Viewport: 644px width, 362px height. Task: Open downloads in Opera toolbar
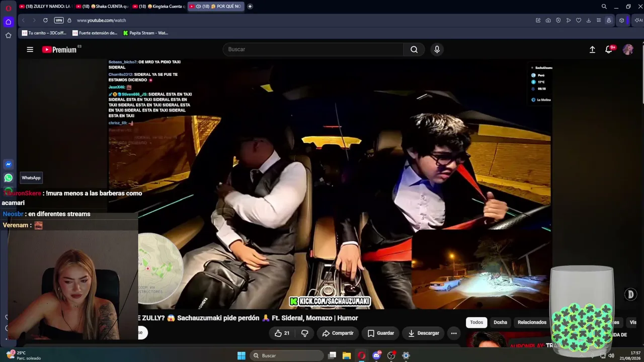click(x=589, y=20)
